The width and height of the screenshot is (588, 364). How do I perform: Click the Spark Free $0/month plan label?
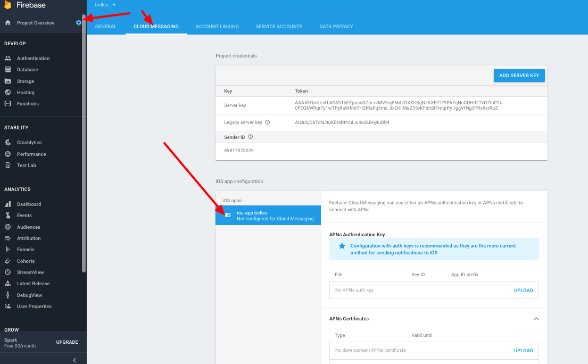point(20,343)
